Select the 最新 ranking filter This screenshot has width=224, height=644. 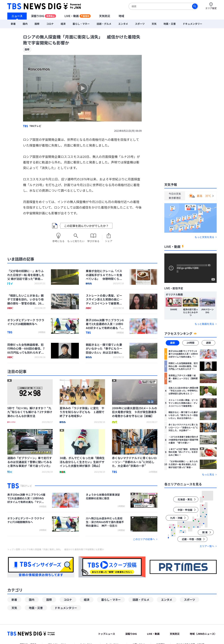pos(172,343)
